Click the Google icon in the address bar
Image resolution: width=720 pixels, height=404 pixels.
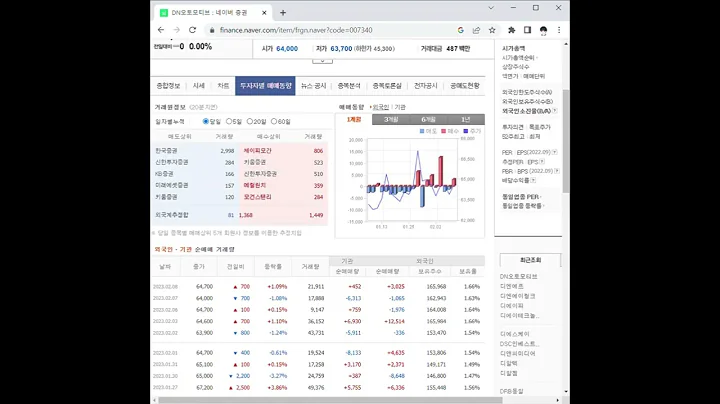(x=461, y=30)
